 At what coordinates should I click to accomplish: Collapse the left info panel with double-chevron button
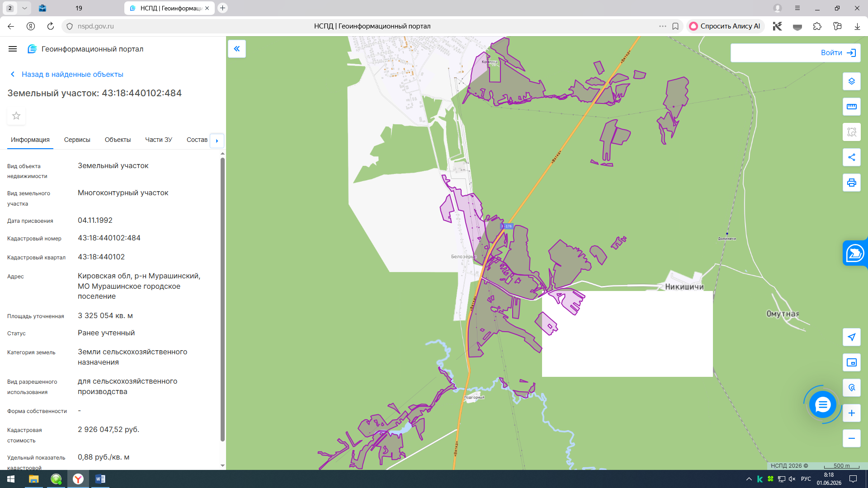tap(237, 49)
